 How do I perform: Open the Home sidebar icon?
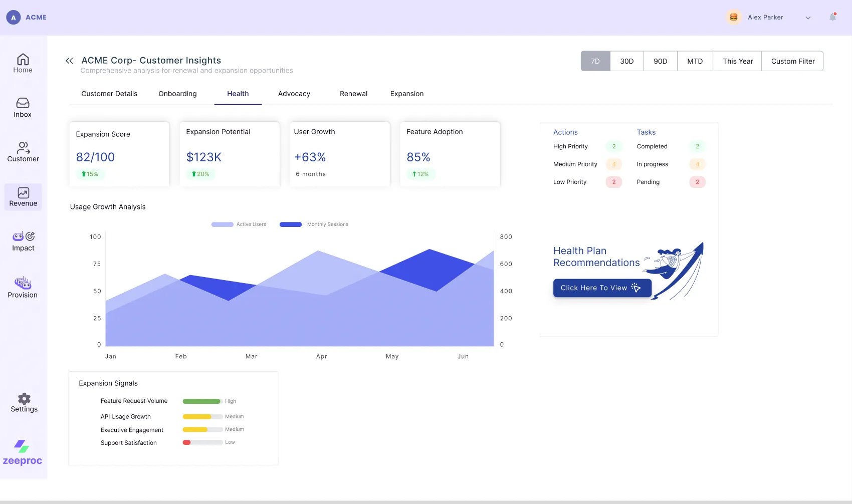(x=23, y=60)
